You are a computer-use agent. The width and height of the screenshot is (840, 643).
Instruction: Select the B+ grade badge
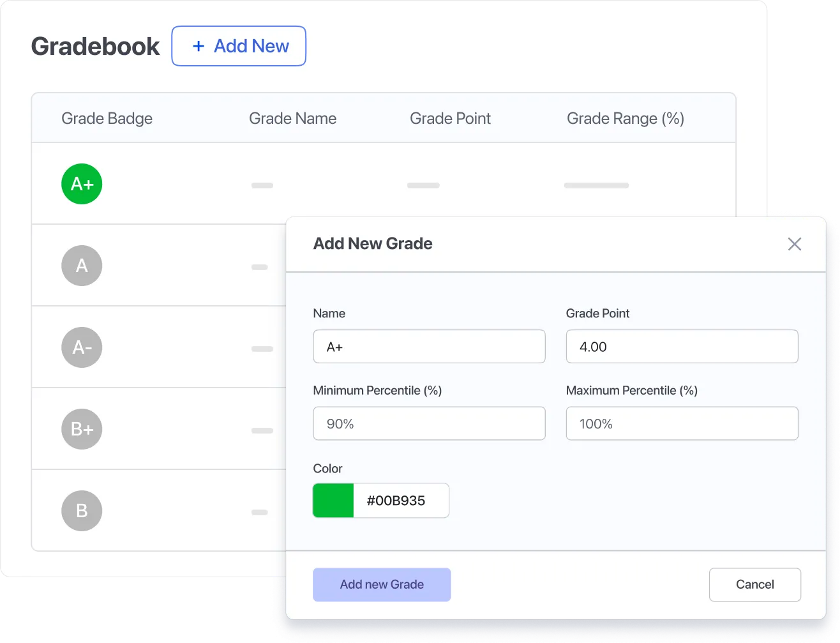click(82, 429)
